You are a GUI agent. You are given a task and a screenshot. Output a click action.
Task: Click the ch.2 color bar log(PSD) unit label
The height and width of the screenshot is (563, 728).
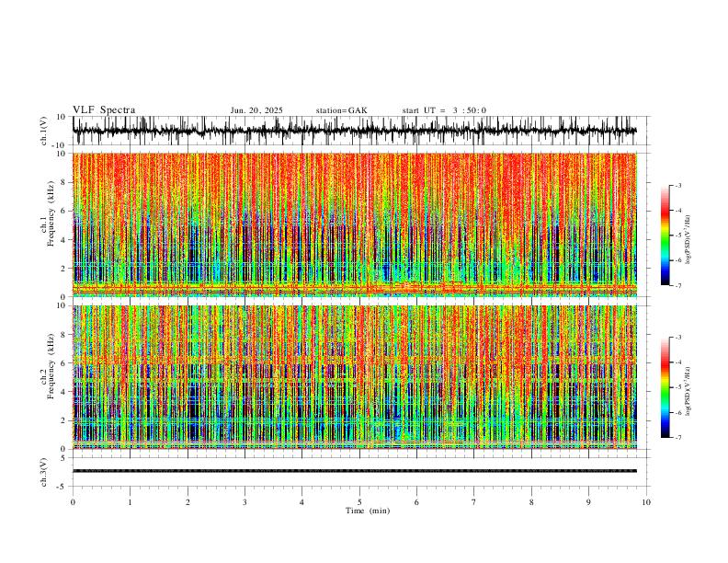click(x=688, y=391)
